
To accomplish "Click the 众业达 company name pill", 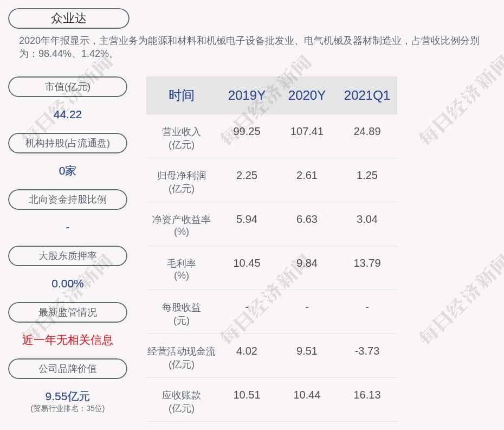I will [x=69, y=18].
